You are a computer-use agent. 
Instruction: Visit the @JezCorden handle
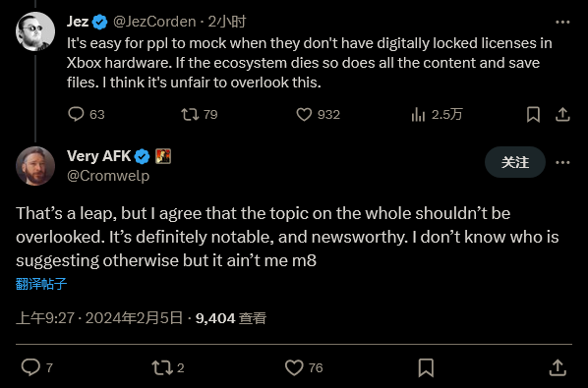pos(154,22)
